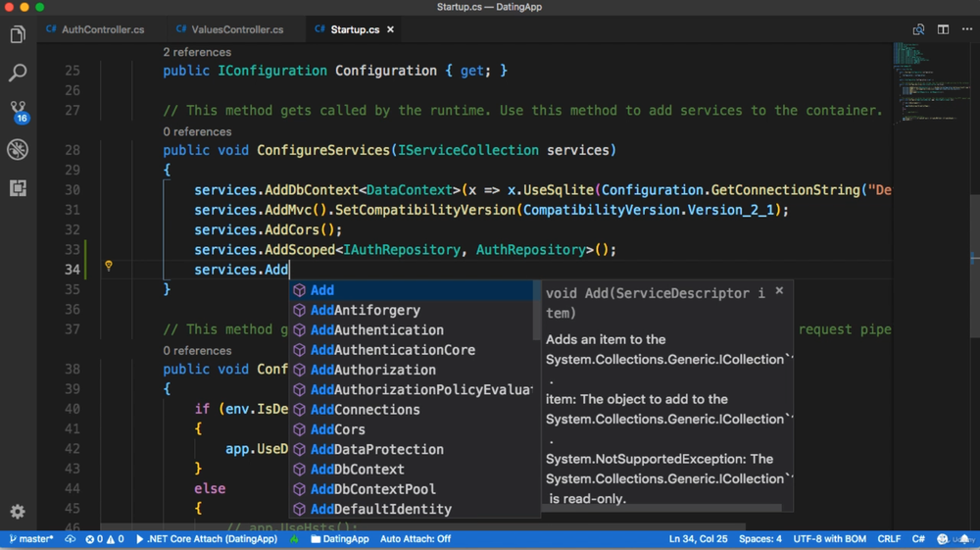Viewport: 980px width, 550px height.
Task: Click the editor vertical scrollbar
Action: coord(975,266)
